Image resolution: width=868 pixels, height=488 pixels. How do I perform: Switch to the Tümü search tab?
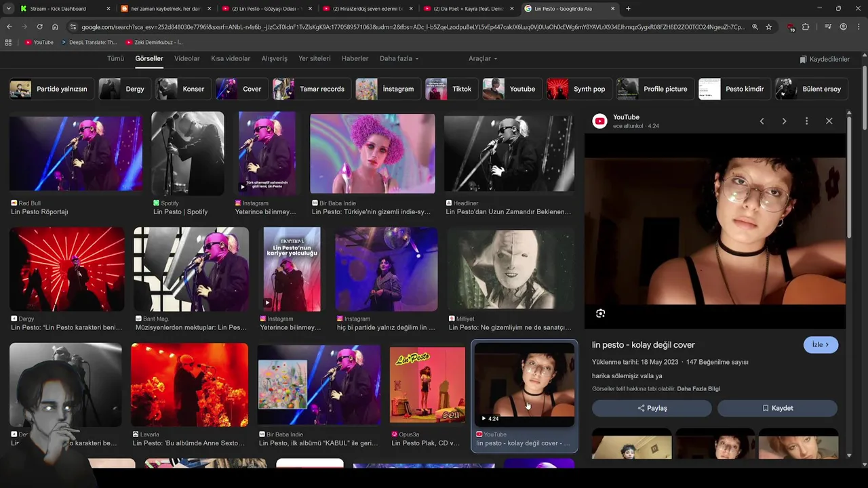[115, 58]
